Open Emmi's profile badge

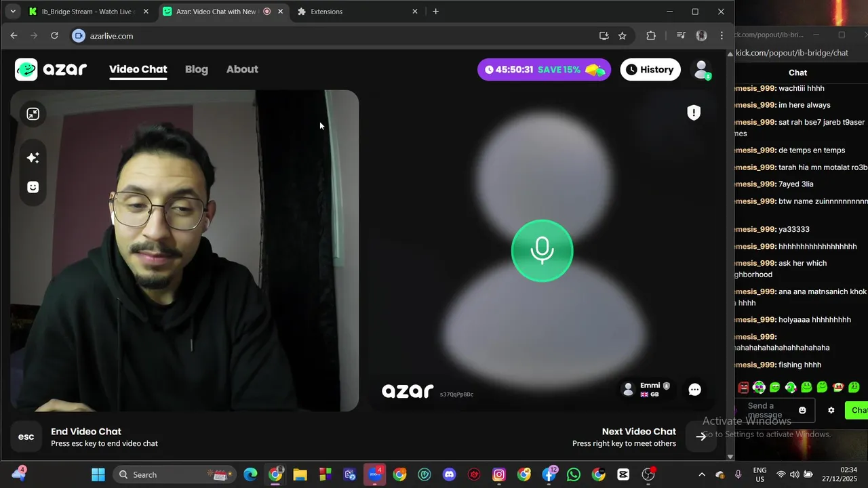(647, 390)
